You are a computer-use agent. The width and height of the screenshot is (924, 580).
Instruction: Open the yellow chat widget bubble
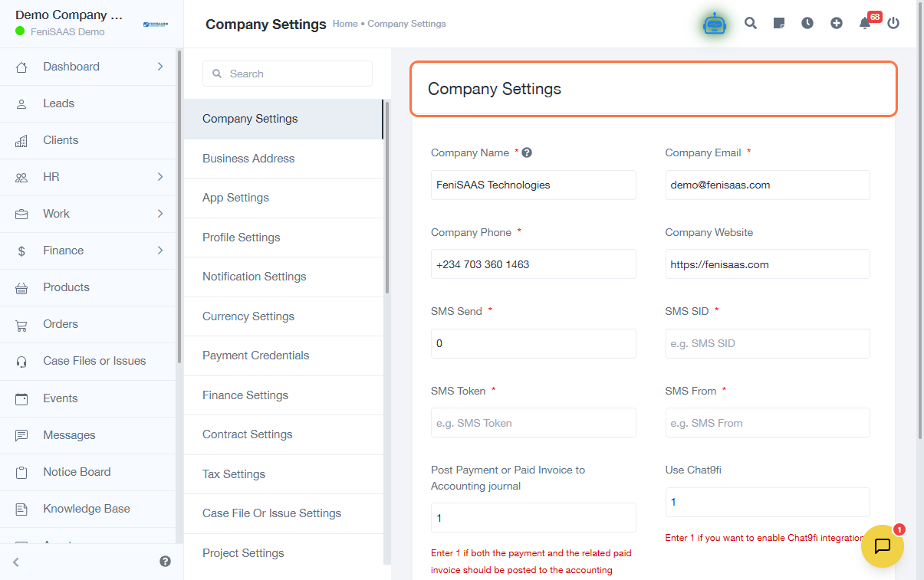point(882,546)
